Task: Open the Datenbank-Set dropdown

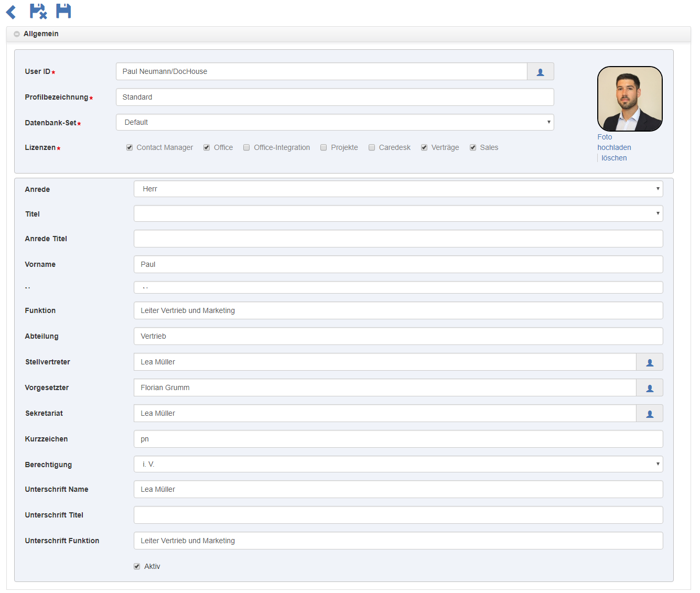Action: click(x=335, y=123)
